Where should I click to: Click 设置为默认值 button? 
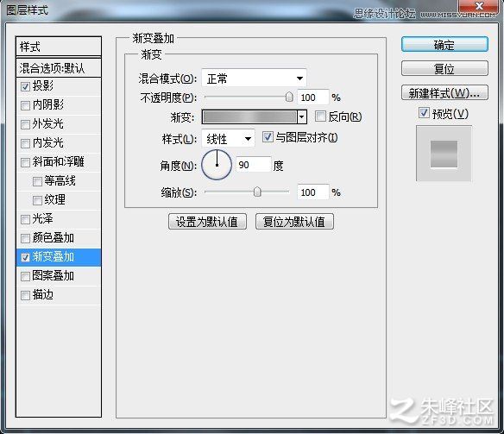[207, 222]
